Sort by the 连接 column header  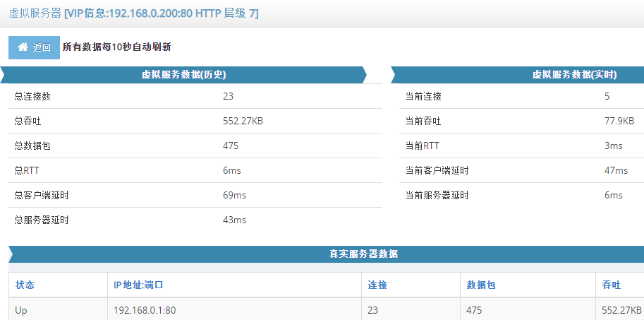(x=377, y=285)
